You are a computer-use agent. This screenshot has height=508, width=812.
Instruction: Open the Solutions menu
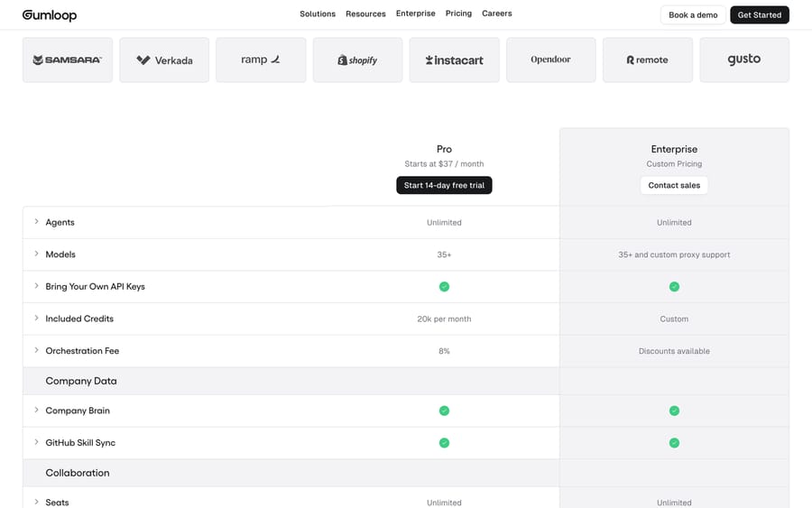click(x=318, y=14)
